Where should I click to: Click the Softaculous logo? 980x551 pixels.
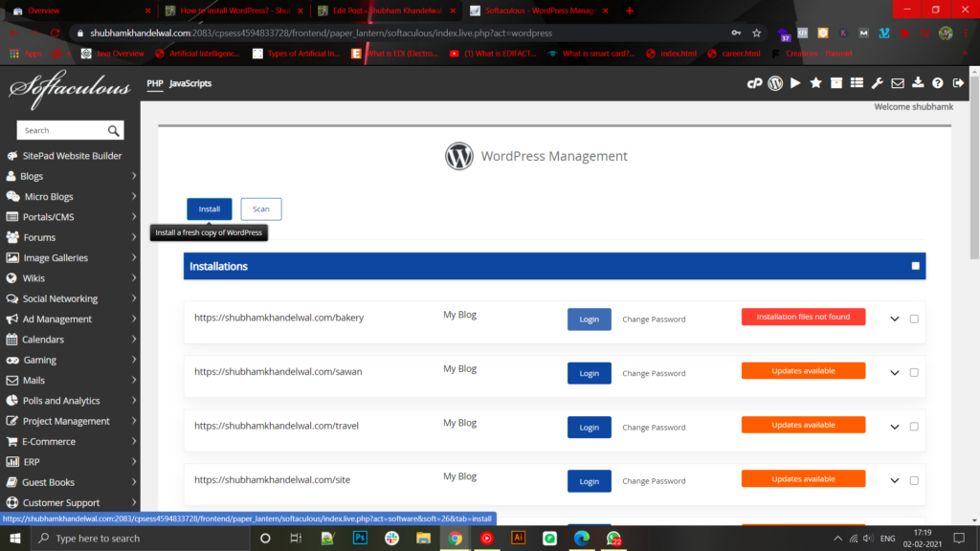coord(69,89)
